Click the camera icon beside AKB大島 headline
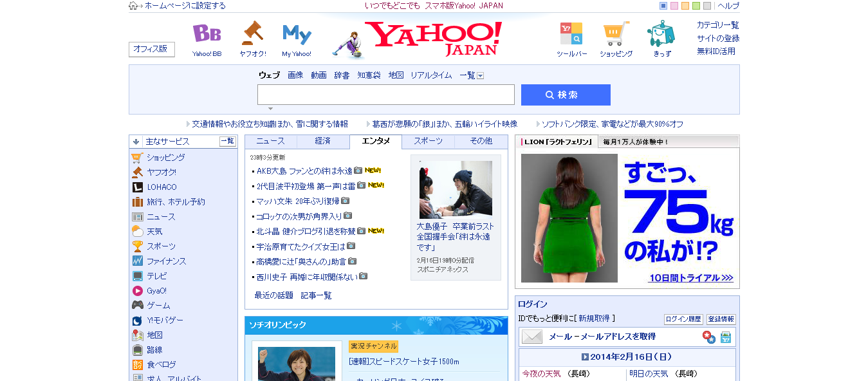Screen dimensions: 868x381 click(x=358, y=171)
